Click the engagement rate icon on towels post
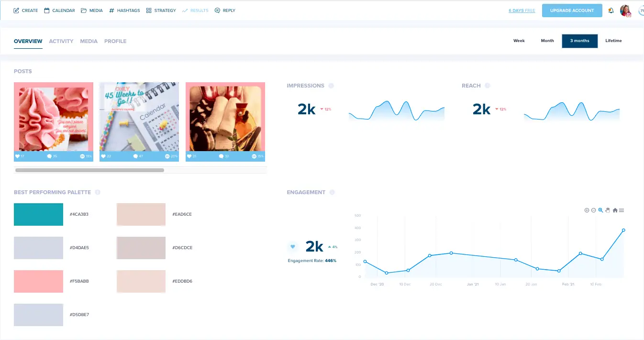The height and width of the screenshot is (340, 644). [x=254, y=156]
